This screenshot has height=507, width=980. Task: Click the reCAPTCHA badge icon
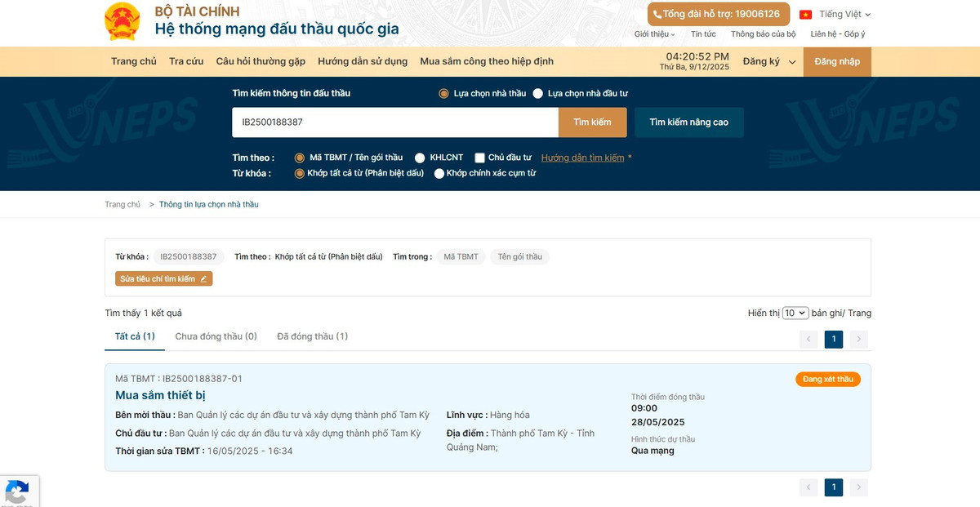point(17,492)
